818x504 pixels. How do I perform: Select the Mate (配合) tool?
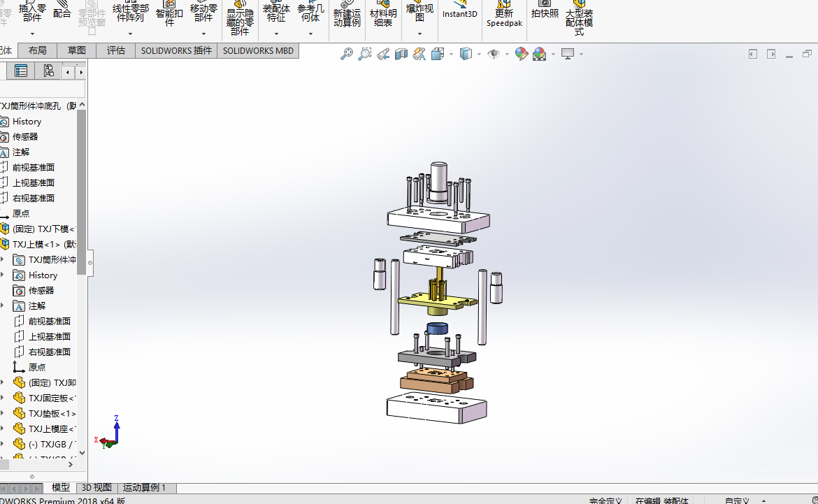(62, 10)
